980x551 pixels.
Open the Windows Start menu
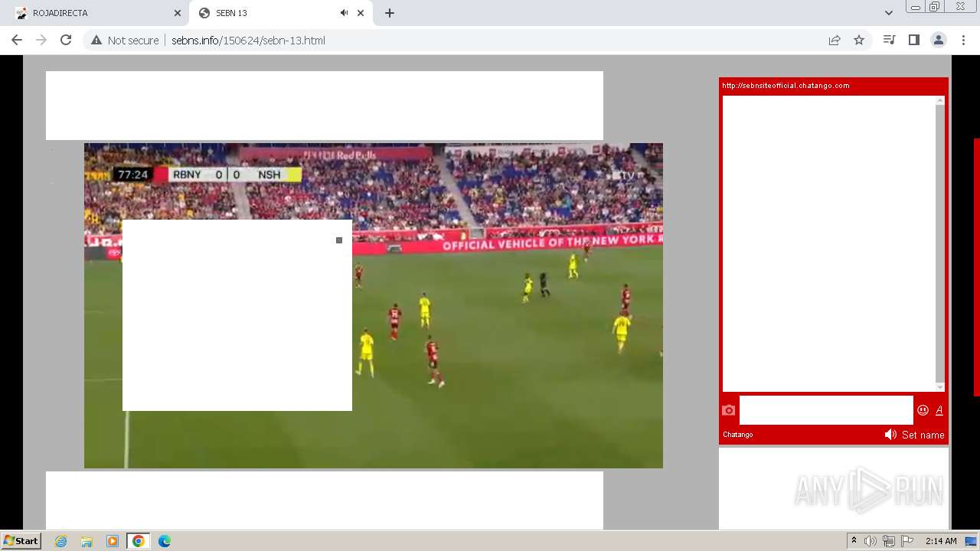point(21,540)
